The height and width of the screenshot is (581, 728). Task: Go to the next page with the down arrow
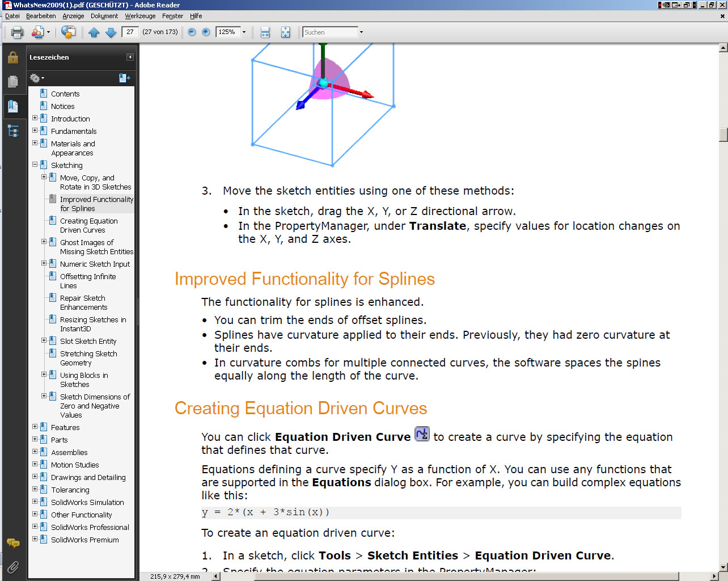coord(111,32)
